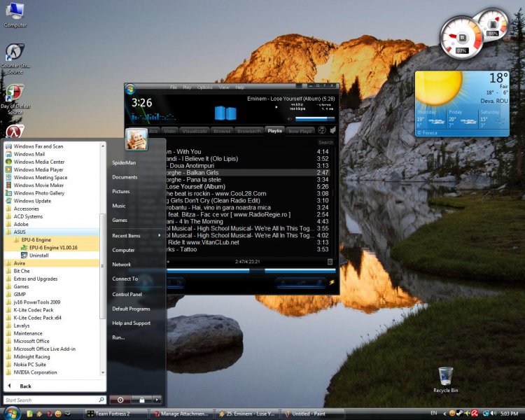Click the Start menu power button

(x=120, y=400)
